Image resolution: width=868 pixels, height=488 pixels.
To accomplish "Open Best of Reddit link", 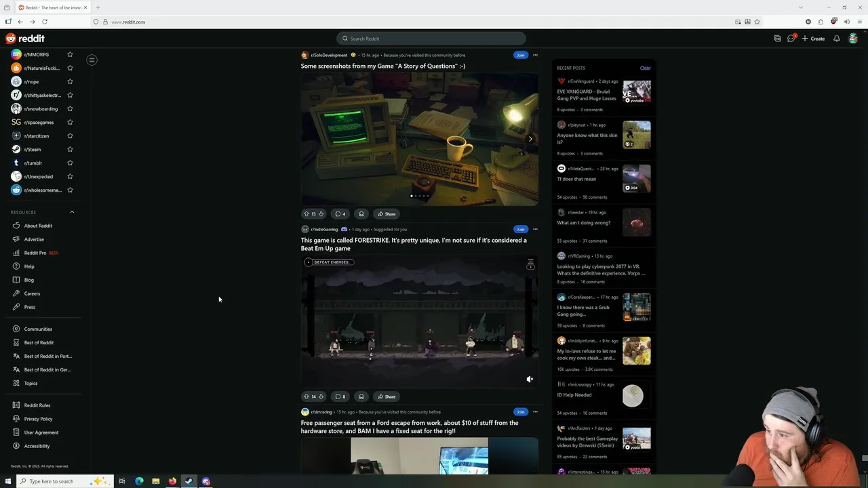I will [x=39, y=342].
